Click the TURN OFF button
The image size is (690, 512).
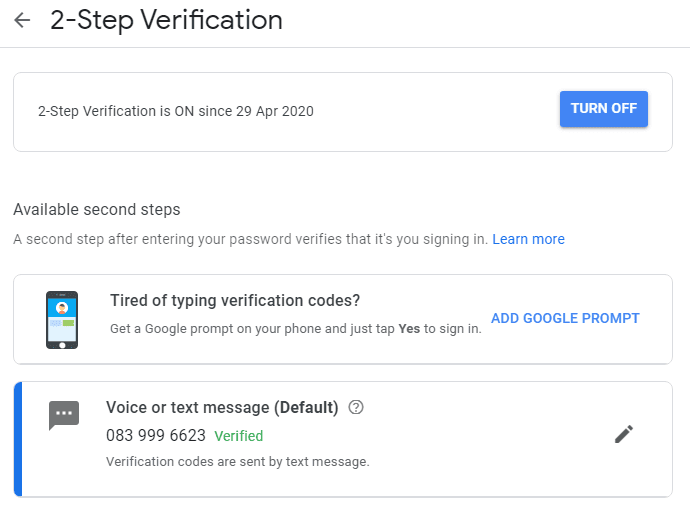click(x=603, y=109)
